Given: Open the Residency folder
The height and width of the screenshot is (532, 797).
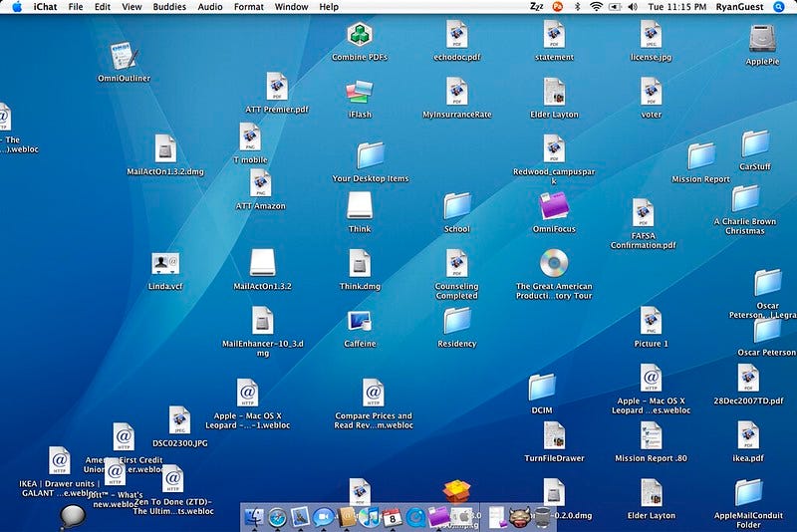Looking at the screenshot, I should click(x=457, y=321).
